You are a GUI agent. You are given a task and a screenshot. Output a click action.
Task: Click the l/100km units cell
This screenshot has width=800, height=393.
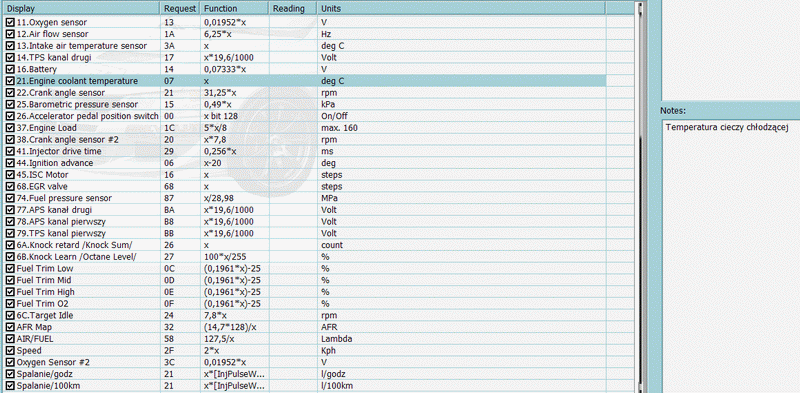[x=461, y=386]
